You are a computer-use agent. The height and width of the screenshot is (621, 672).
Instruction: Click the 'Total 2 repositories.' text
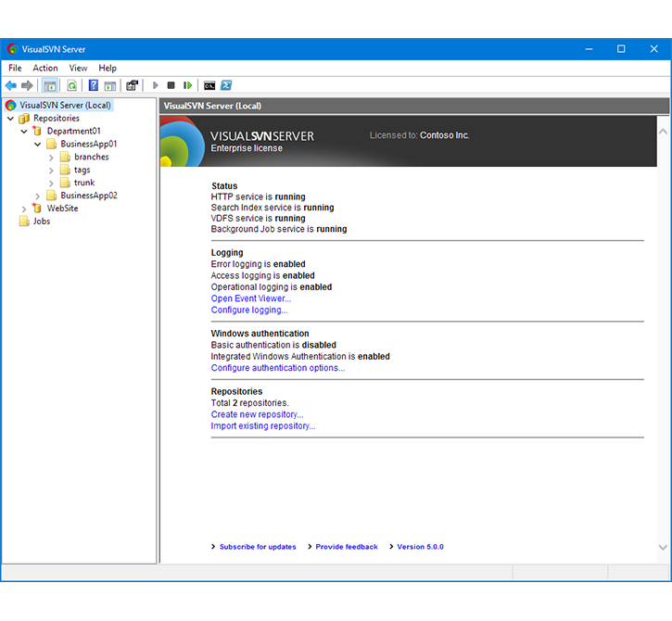[250, 403]
